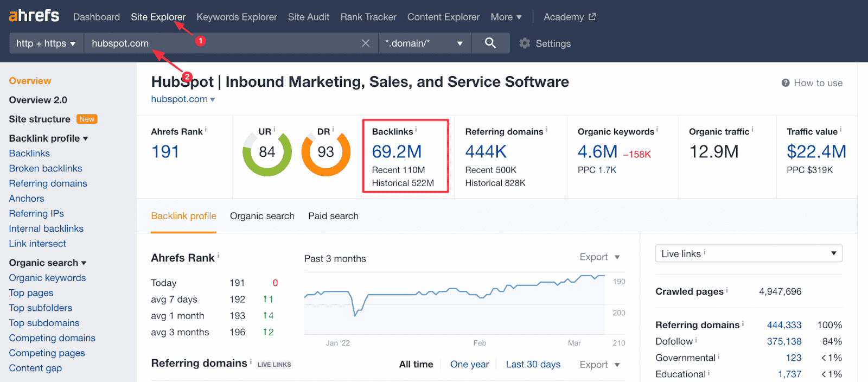Open Export dropdown for Ahrefs Rank chart
This screenshot has height=382, width=868.
(599, 257)
